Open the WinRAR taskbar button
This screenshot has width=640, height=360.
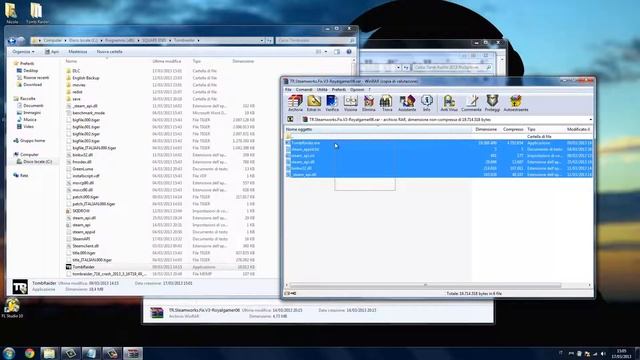(x=133, y=353)
